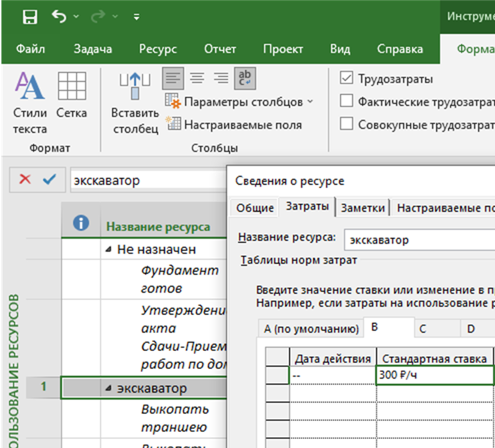
Task: Open the Заметки tab in the dialog
Action: click(363, 208)
